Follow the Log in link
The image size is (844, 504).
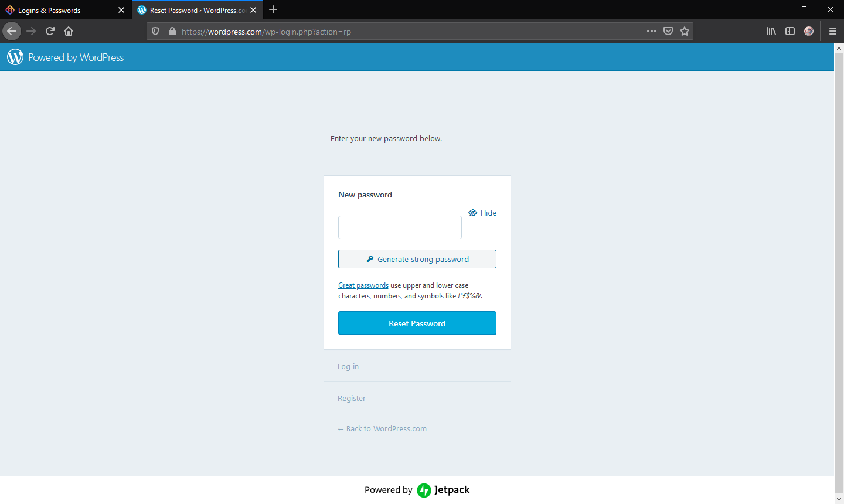click(348, 366)
